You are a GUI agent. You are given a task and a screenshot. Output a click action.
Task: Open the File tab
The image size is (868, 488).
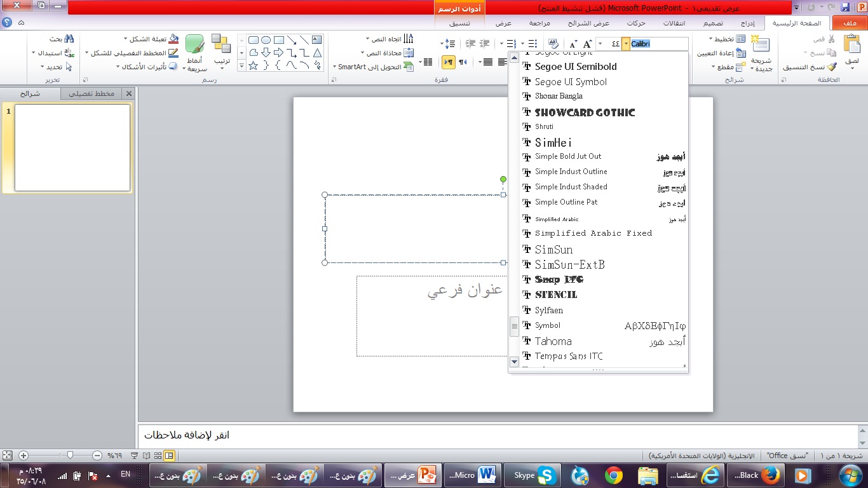tap(850, 24)
